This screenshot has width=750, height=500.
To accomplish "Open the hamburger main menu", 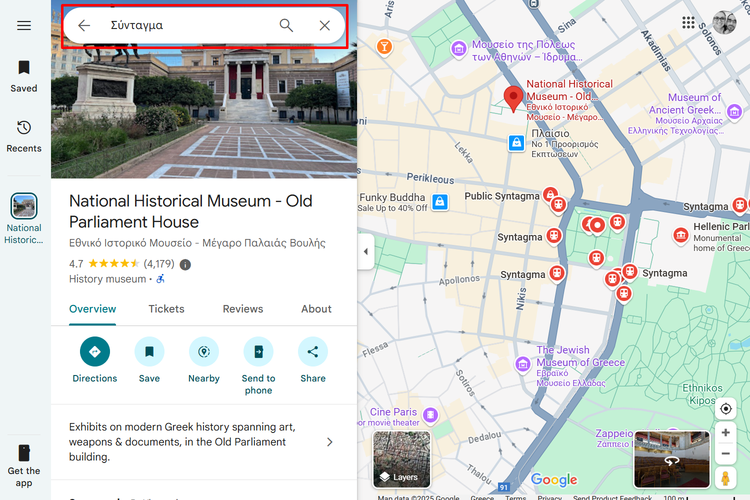I will click(x=24, y=25).
